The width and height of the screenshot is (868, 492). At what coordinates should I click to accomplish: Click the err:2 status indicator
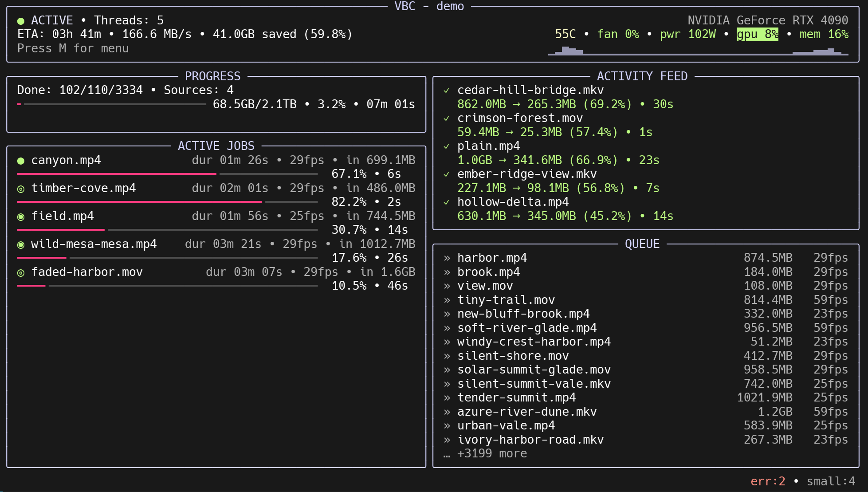pos(767,481)
